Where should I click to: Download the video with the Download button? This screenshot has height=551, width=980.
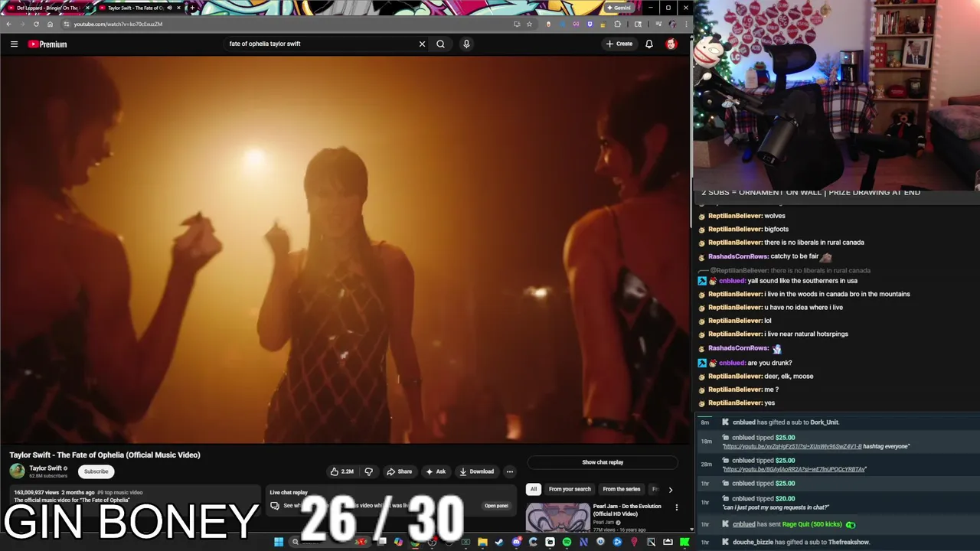pos(477,471)
